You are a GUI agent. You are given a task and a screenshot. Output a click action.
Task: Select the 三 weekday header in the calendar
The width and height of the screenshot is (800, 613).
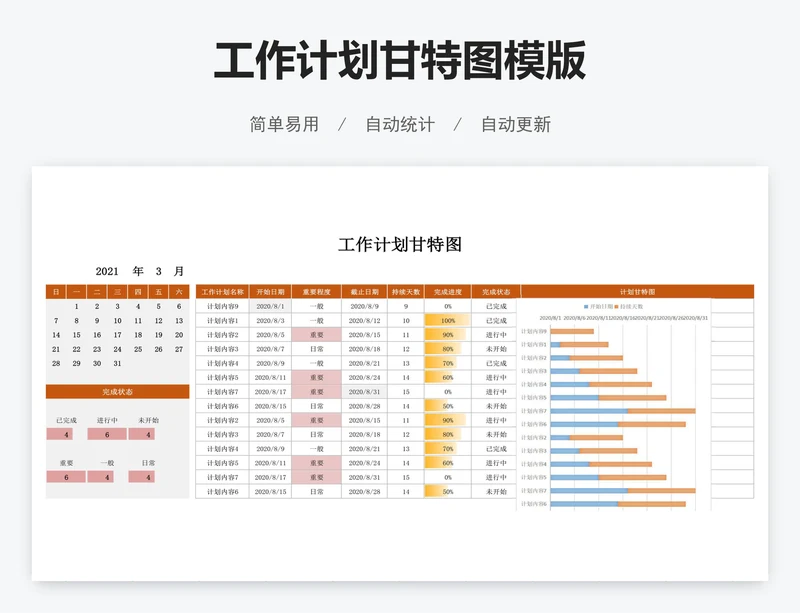click(117, 292)
